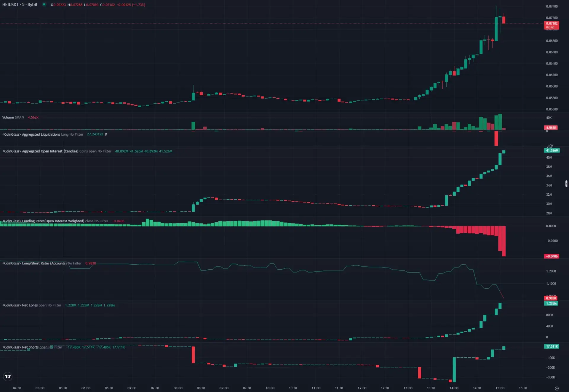Click the -300K net shorts axis label
This screenshot has height=392, width=569.
[551, 377]
